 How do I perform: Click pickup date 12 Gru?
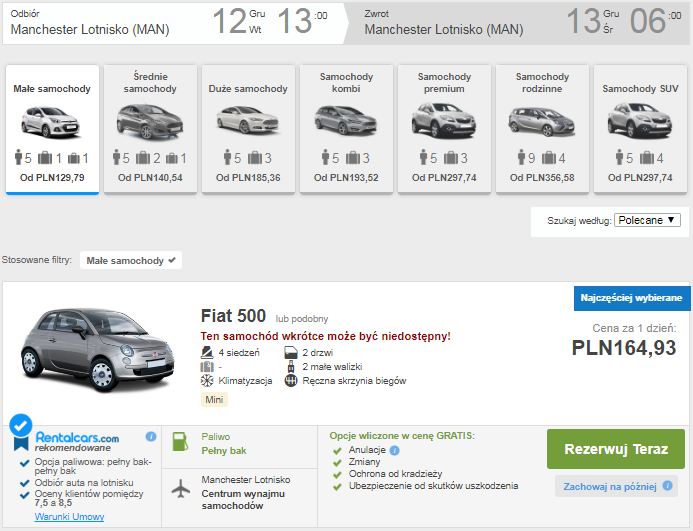[239, 22]
